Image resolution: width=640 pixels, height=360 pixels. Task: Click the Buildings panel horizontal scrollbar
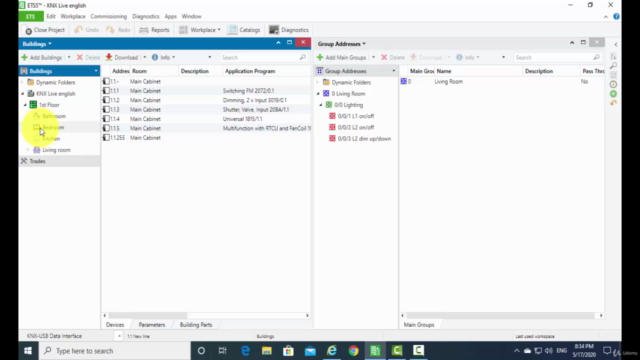click(148, 316)
